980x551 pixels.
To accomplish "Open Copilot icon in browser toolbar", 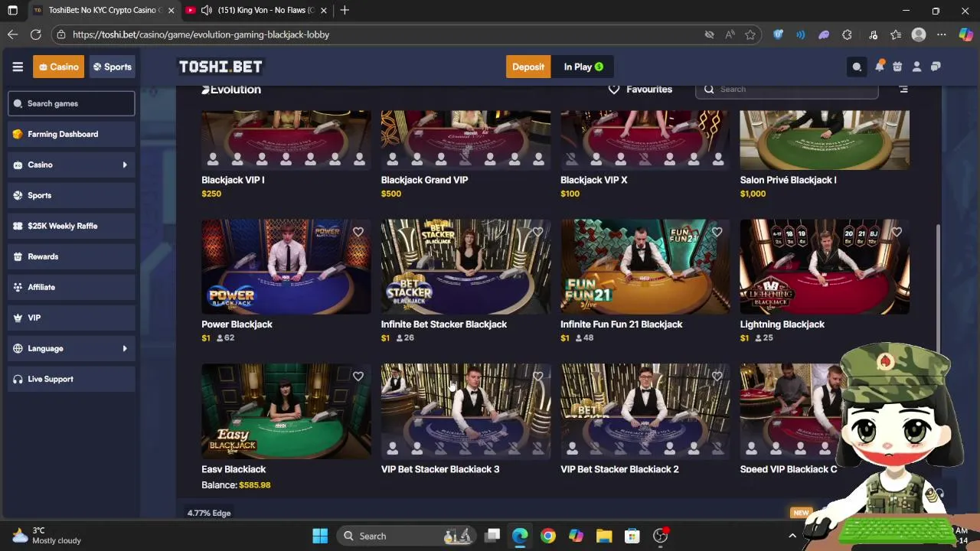I will (965, 34).
